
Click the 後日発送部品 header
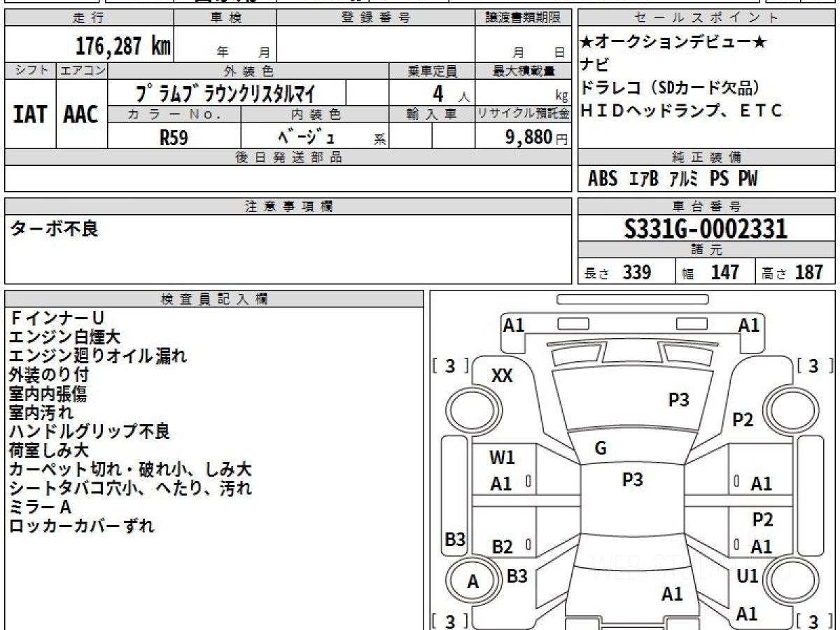click(288, 157)
